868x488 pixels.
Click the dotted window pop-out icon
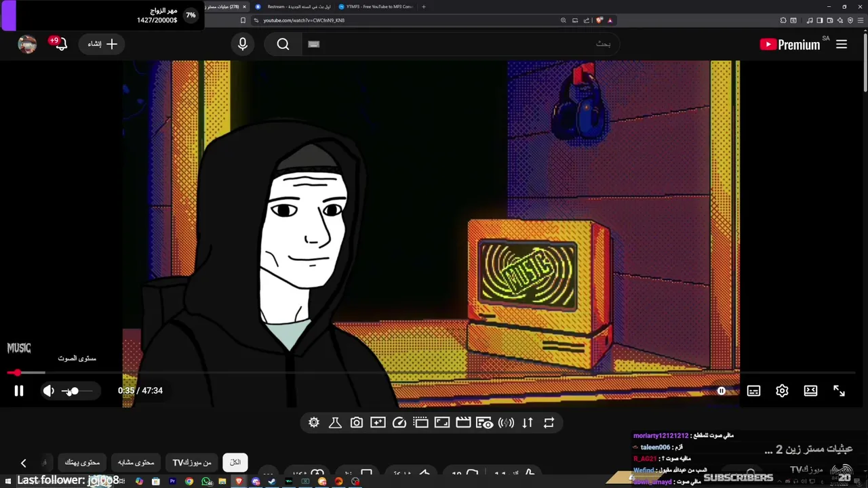420,422
